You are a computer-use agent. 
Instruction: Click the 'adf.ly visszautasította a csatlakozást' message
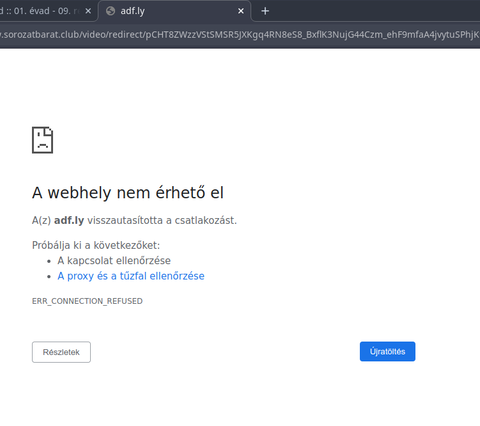[x=134, y=220]
